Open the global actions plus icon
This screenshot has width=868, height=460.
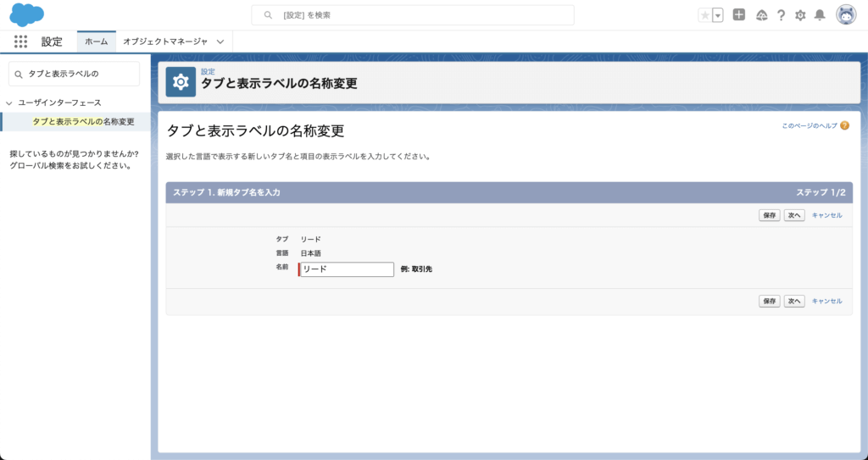739,15
